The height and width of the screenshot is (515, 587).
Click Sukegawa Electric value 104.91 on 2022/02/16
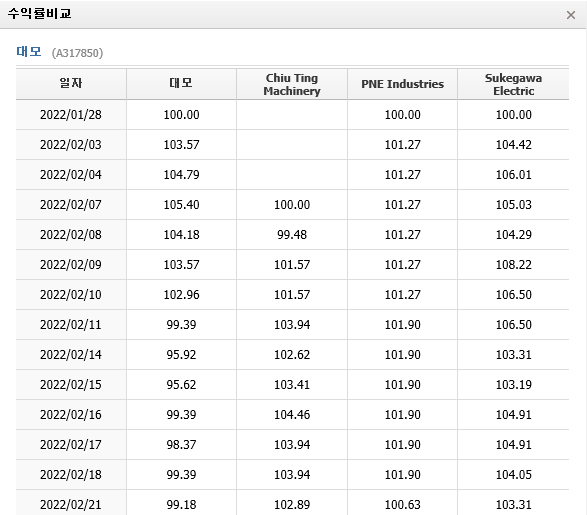(x=514, y=414)
